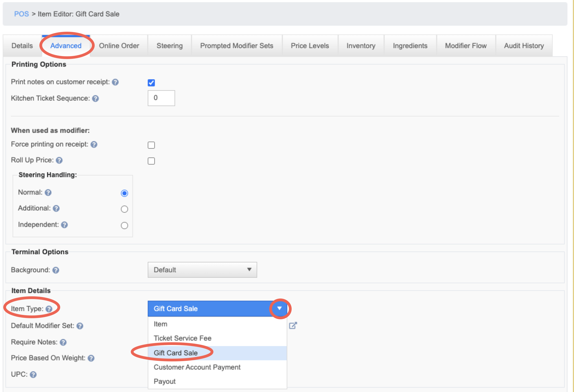574x392 pixels.
Task: Go back via the POS breadcrumb link
Action: pyautogui.click(x=21, y=14)
